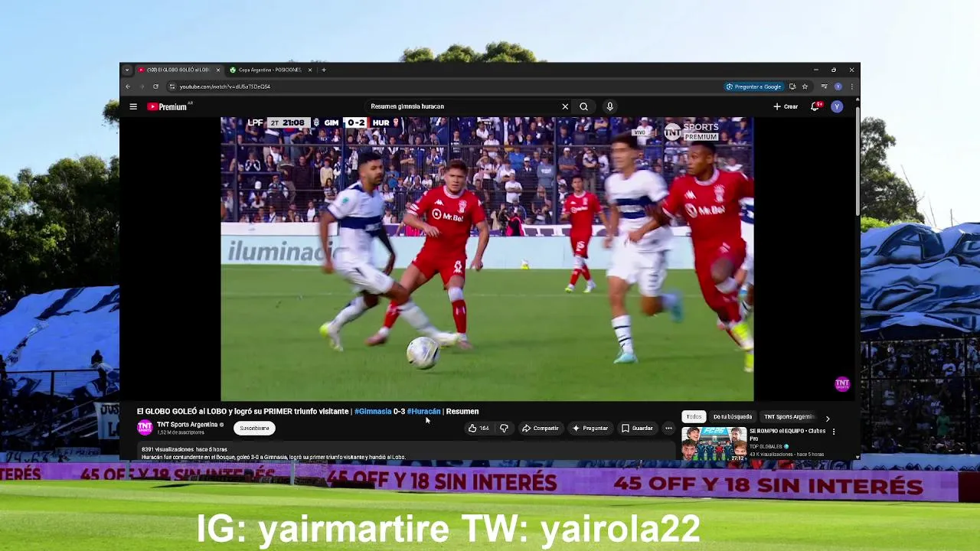Click 'Preguntar a Google' in the address bar

tap(753, 86)
